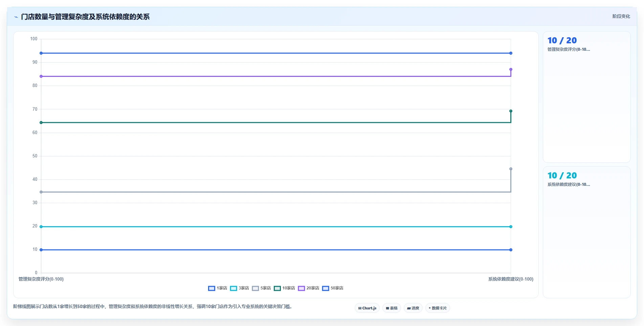Click the chart icon beside the title
The image size is (644, 326).
click(x=16, y=17)
